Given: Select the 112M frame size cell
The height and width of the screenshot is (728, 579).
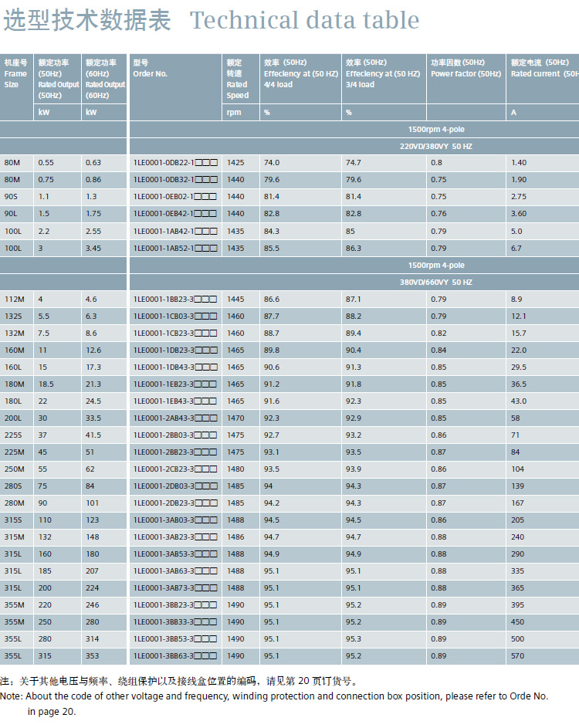Looking at the screenshot, I should 15,300.
